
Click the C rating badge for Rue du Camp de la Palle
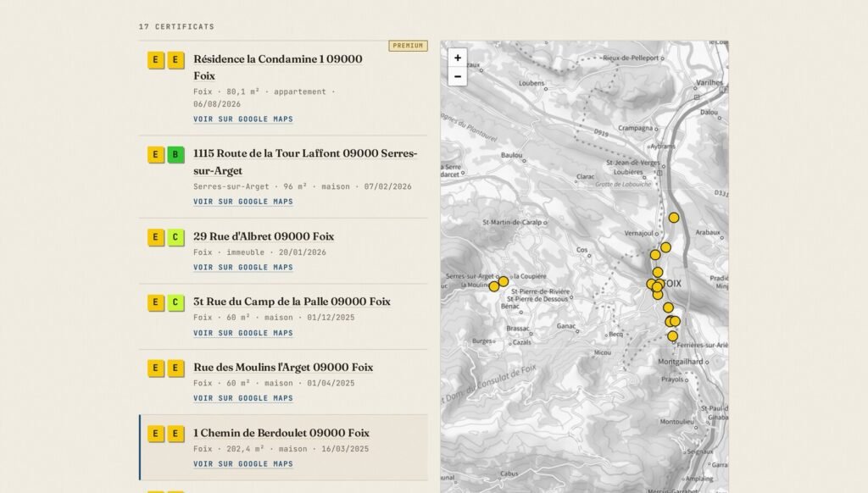point(175,302)
